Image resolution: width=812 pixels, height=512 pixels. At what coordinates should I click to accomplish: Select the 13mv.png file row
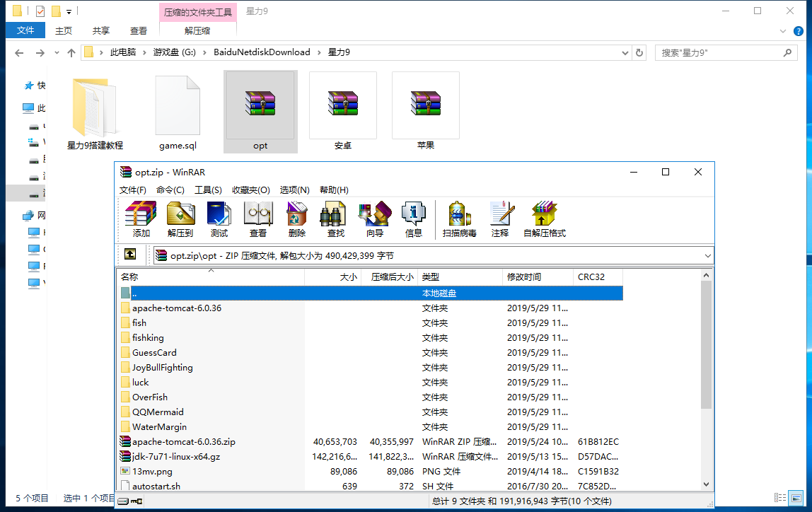[371, 472]
